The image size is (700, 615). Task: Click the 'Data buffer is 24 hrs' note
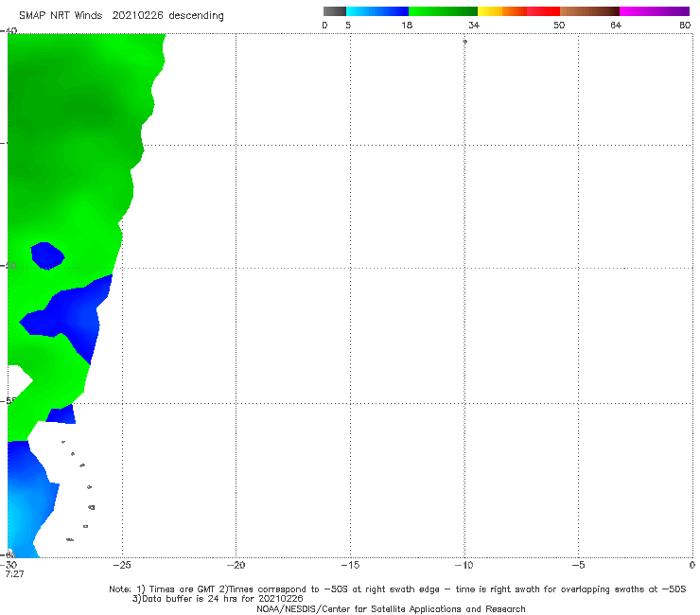point(218,599)
